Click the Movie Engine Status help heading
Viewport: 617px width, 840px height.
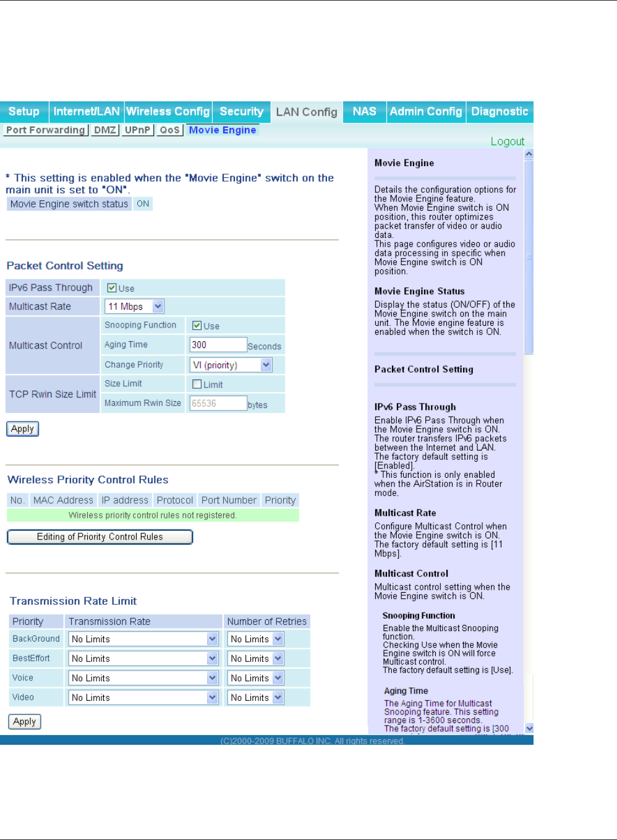click(x=419, y=291)
